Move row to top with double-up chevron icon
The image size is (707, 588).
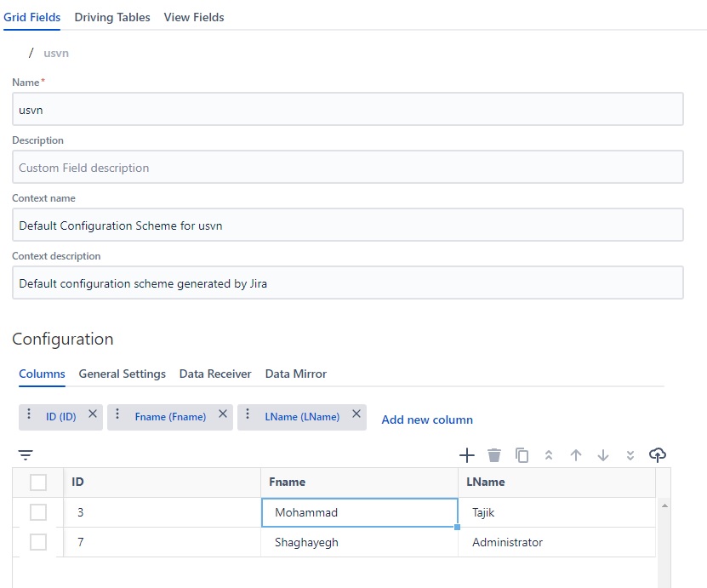click(x=549, y=454)
